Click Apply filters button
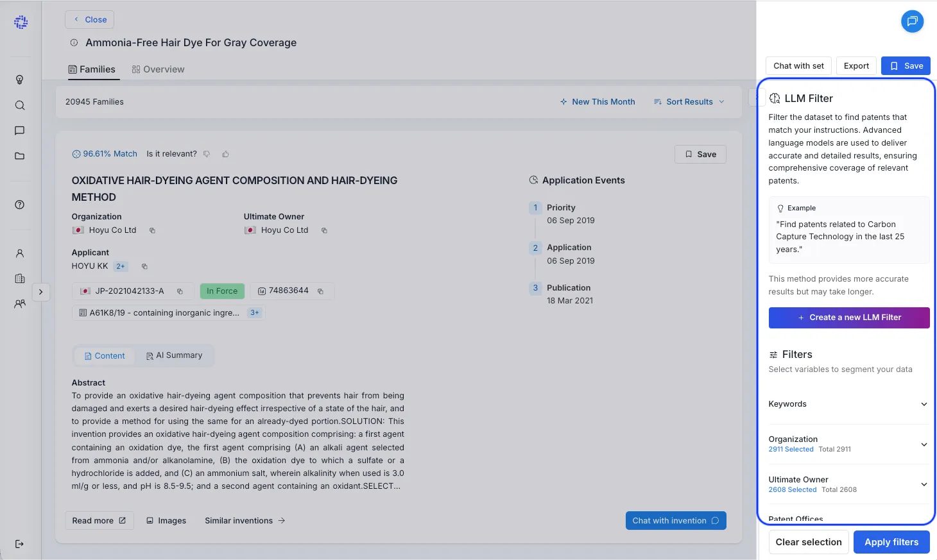Image resolution: width=937 pixels, height=560 pixels. pos(891,542)
